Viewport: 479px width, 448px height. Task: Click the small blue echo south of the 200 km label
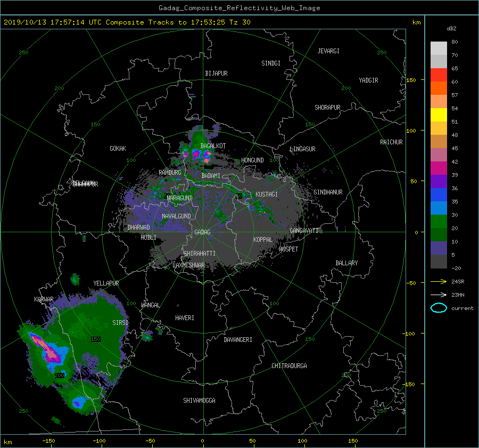pos(78,402)
